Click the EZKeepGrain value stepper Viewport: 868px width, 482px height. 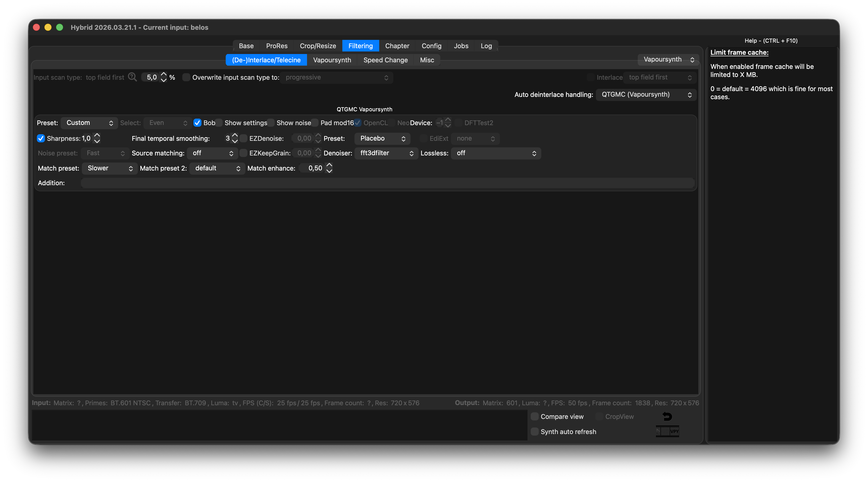click(x=318, y=153)
